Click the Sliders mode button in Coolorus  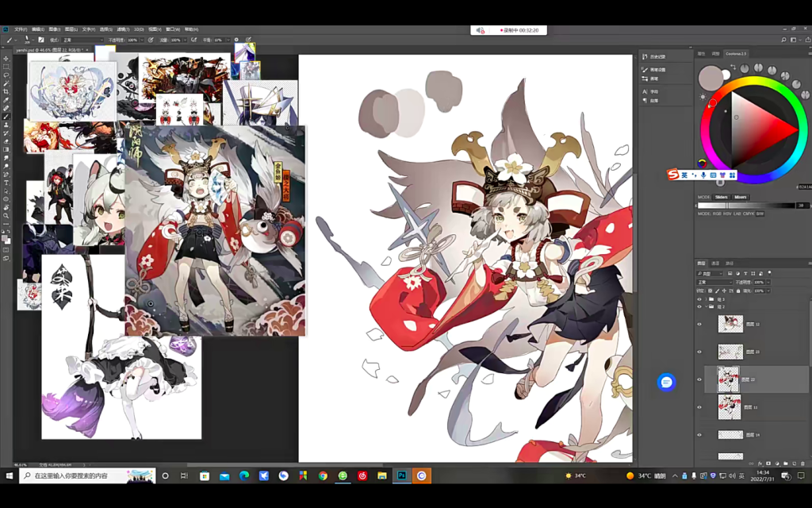pos(721,197)
